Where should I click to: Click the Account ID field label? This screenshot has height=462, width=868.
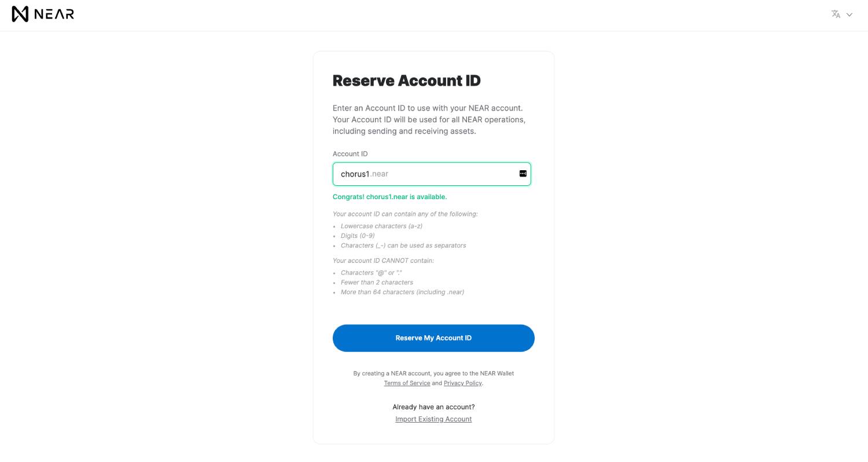pos(350,154)
